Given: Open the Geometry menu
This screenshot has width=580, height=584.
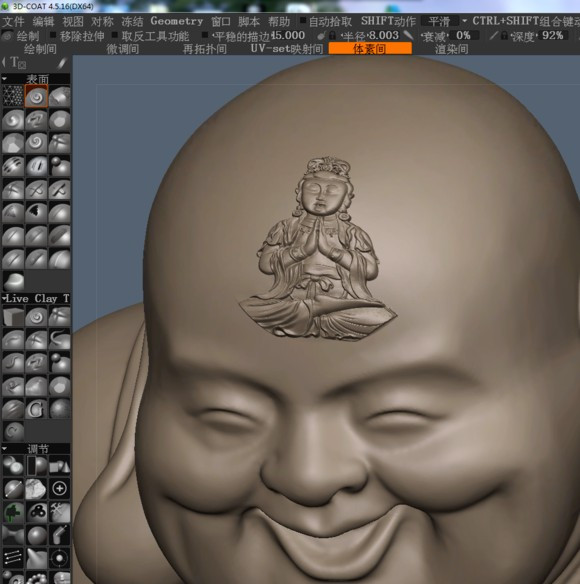Looking at the screenshot, I should (177, 21).
